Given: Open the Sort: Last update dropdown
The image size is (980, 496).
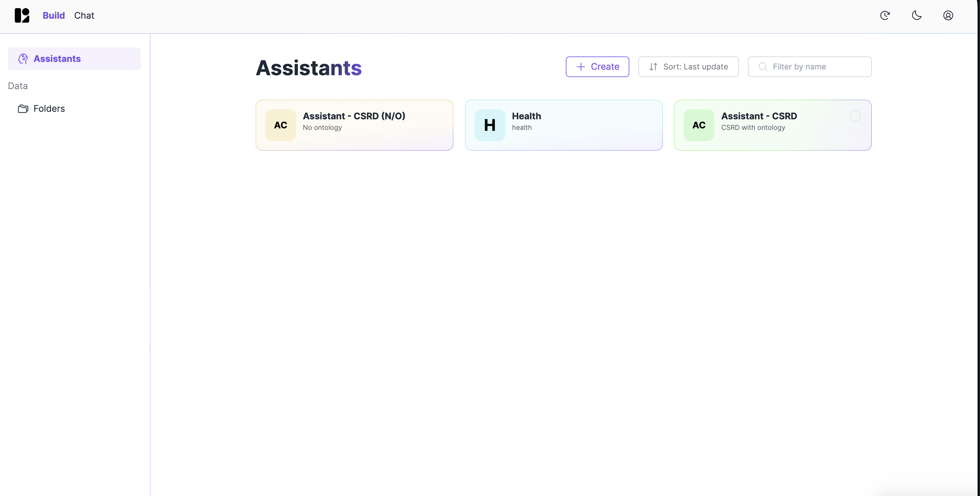Looking at the screenshot, I should [x=688, y=67].
